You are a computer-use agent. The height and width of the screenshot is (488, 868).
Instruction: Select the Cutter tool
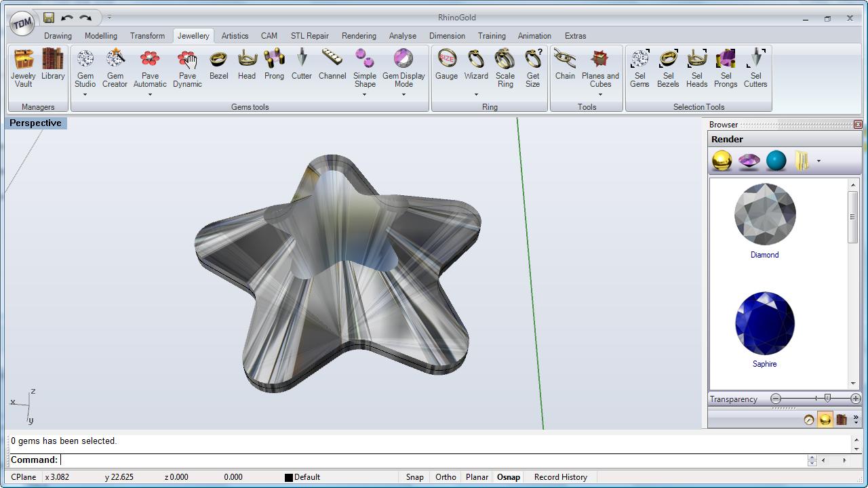coord(302,64)
